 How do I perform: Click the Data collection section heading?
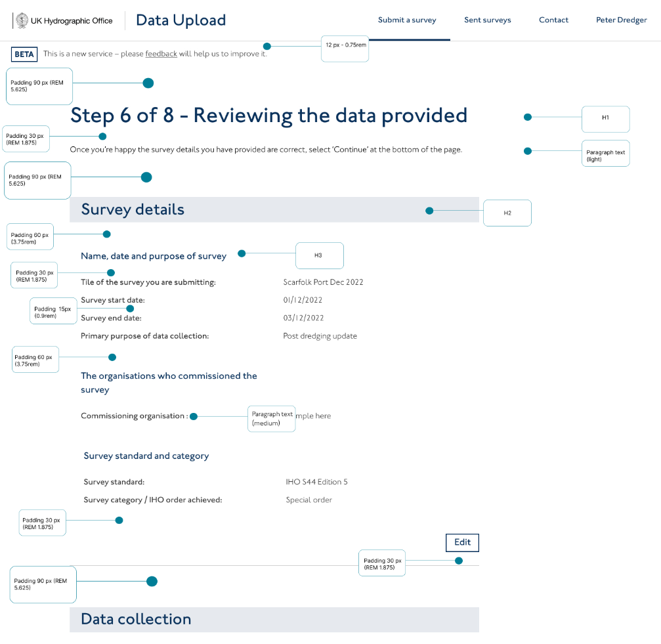(x=136, y=619)
